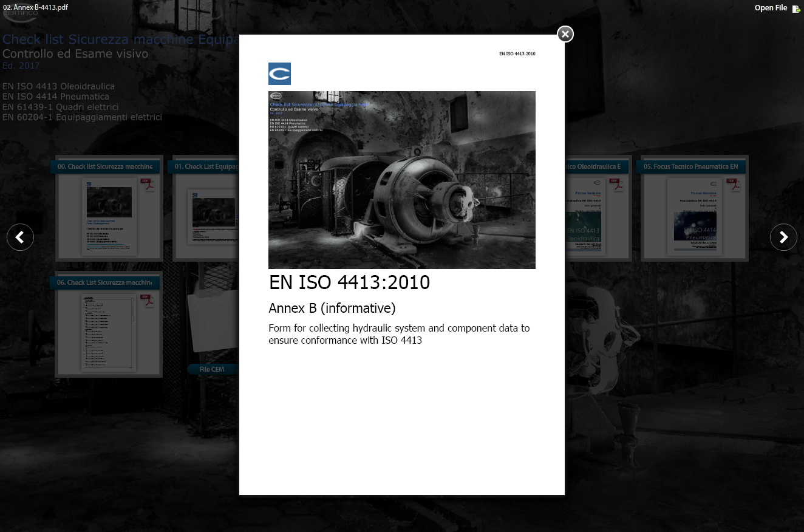Open the File CEM folder icon
The image size is (804, 532).
[x=213, y=322]
